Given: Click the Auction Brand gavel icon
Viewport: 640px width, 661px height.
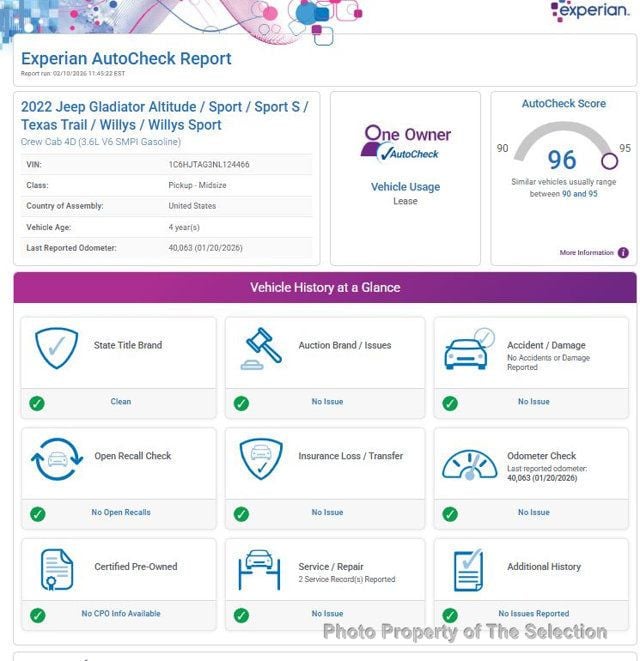Looking at the screenshot, I should click(x=262, y=348).
